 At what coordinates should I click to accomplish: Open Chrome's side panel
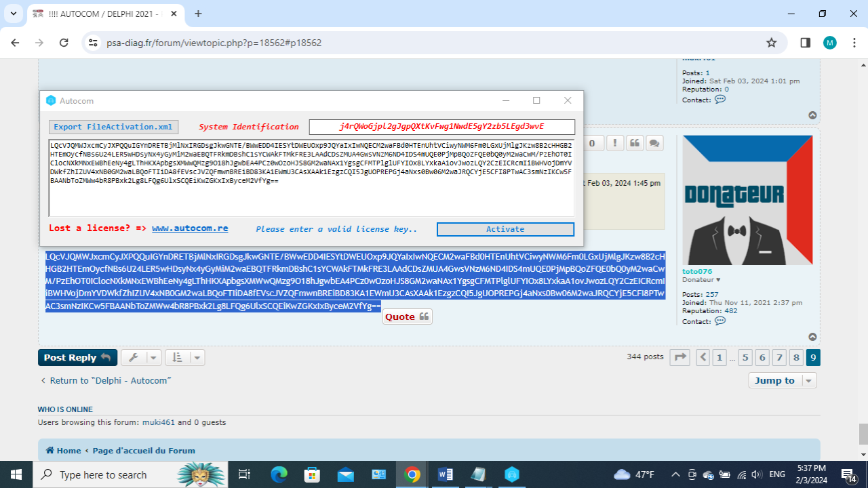click(806, 43)
